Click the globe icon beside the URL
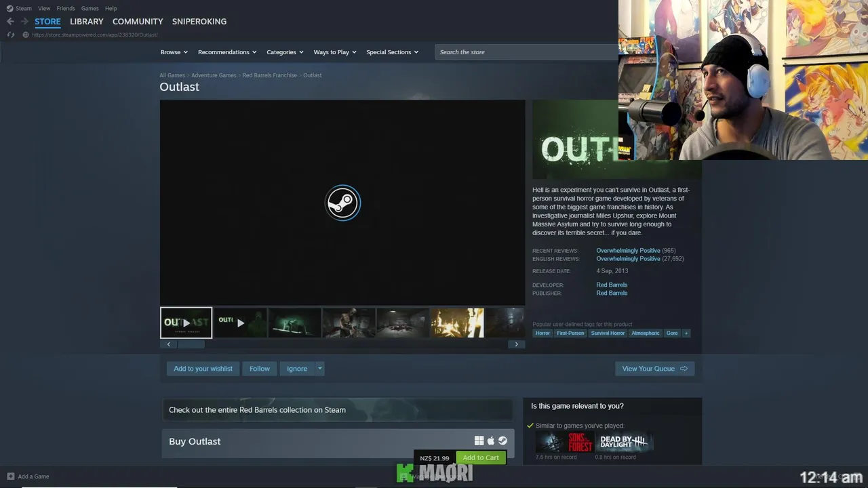Screen dimensions: 868x488 point(26,35)
